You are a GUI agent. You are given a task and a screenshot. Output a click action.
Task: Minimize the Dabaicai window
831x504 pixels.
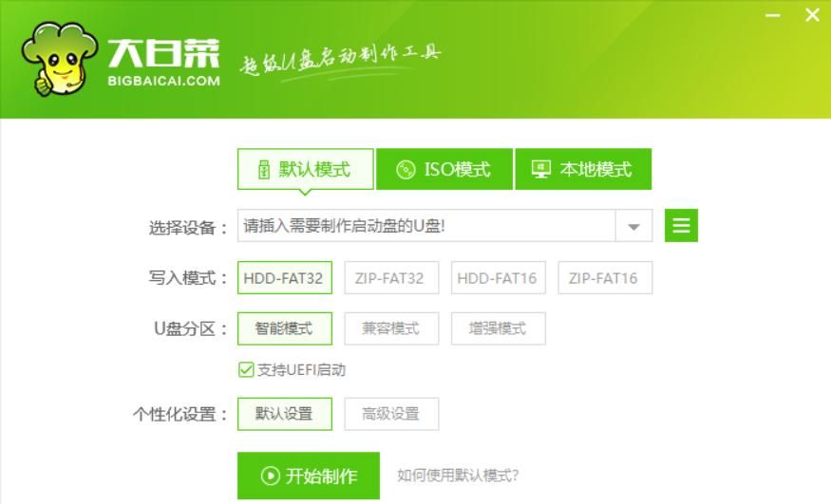click(773, 15)
